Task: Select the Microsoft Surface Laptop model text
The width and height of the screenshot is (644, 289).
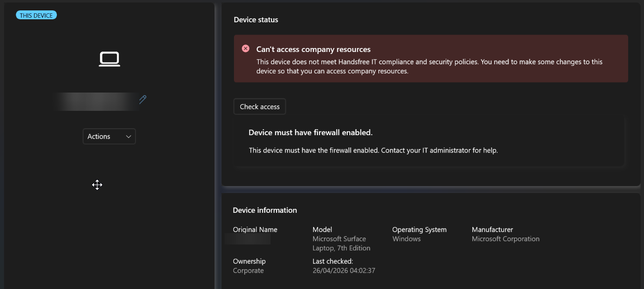Action: 341,243
